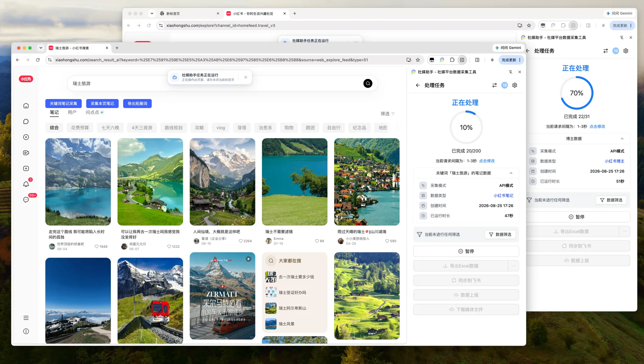
Task: Like Emma's note with 88 likes
Action: click(317, 241)
